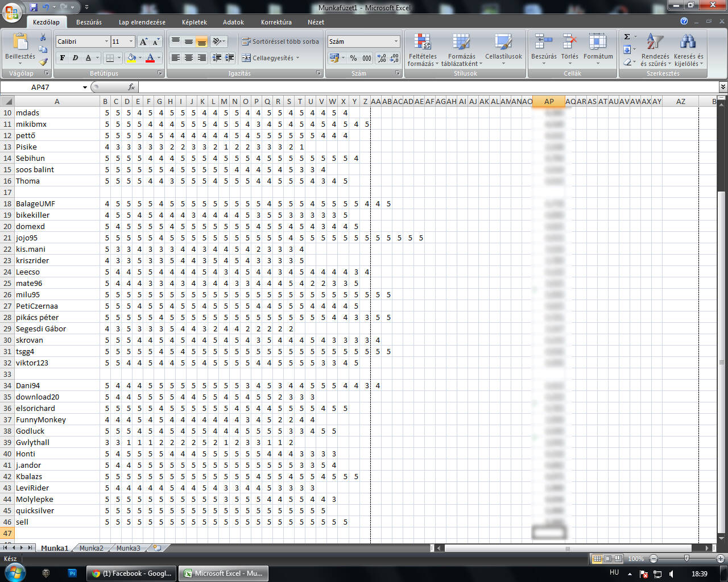
Task: Click the Cut scissors icon
Action: pyautogui.click(x=43, y=38)
